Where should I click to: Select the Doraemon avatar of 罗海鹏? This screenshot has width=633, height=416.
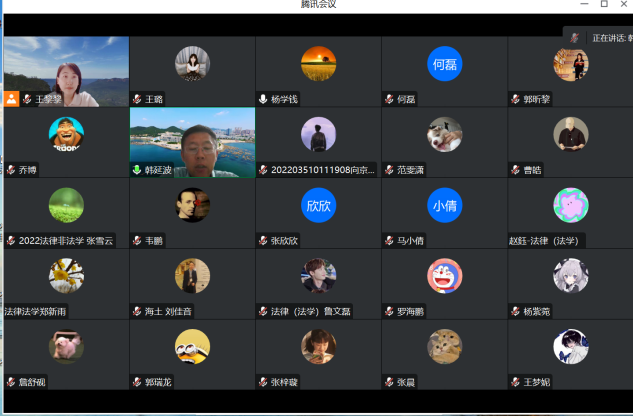point(444,275)
